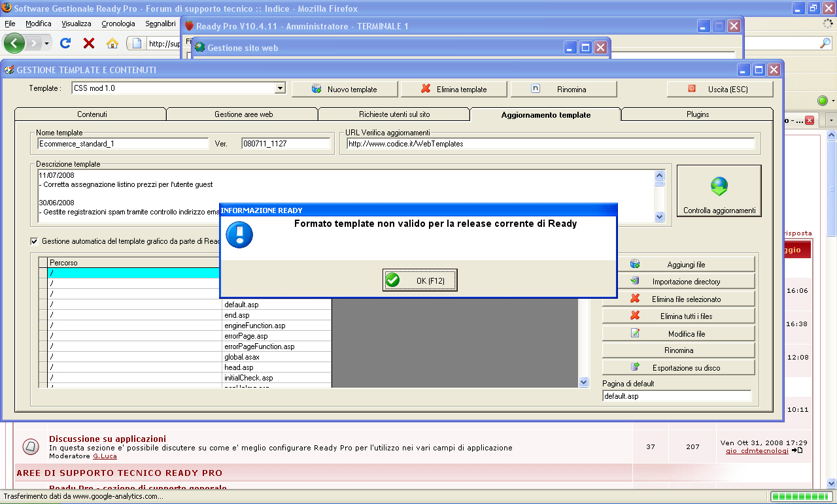Click the URL Verifica aggiornamenti field
Image resolution: width=837 pixels, height=504 pixels.
coord(550,144)
